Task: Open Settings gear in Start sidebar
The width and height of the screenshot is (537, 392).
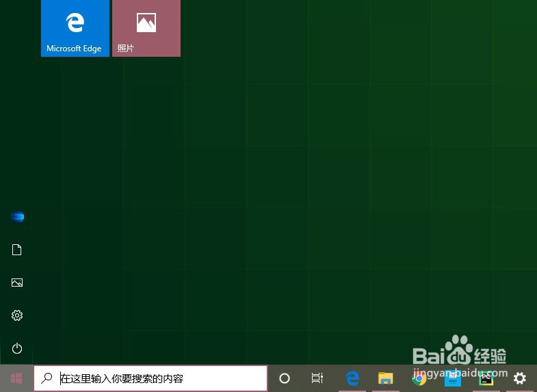Action: 17,315
